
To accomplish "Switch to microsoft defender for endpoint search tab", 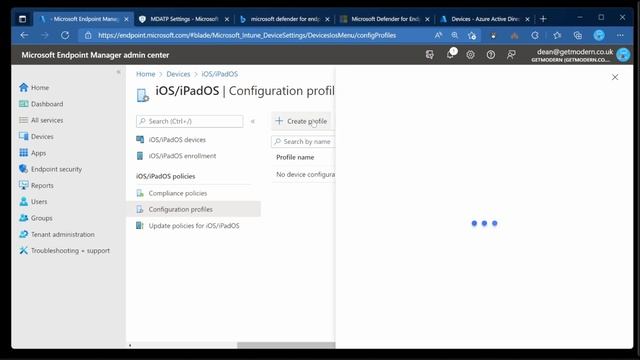I will [285, 19].
